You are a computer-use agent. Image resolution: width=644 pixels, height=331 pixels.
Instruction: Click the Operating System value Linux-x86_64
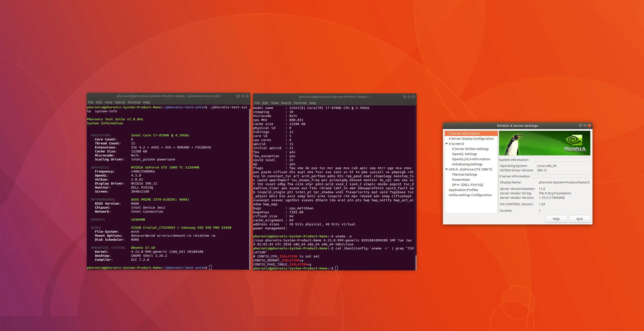(547, 166)
